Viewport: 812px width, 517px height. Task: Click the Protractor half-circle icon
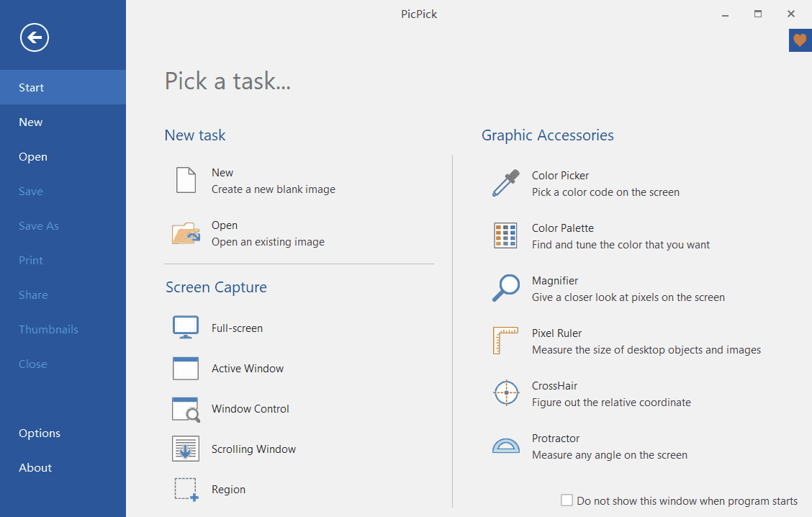point(506,446)
